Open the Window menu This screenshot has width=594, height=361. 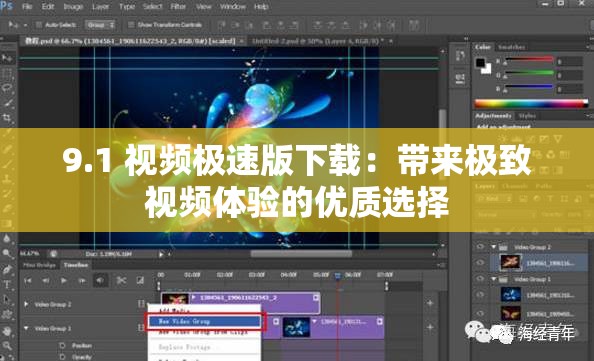click(x=233, y=7)
